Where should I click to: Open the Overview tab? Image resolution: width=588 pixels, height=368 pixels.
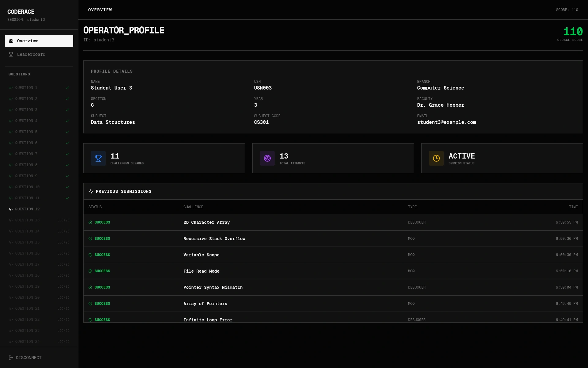[x=28, y=40]
